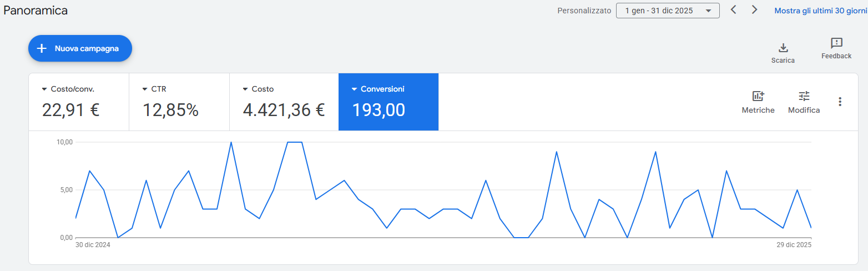This screenshot has width=868, height=271.
Task: Select the 4.421,36 € Costo scorecard
Action: click(284, 110)
